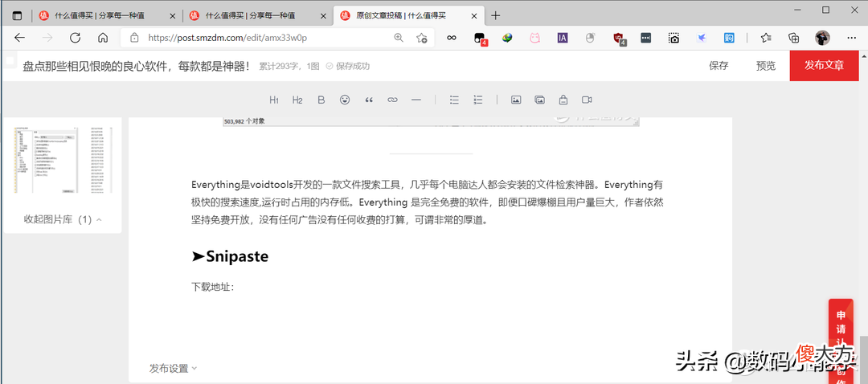Image resolution: width=868 pixels, height=384 pixels.
Task: Open blue bird extension
Action: (x=702, y=38)
